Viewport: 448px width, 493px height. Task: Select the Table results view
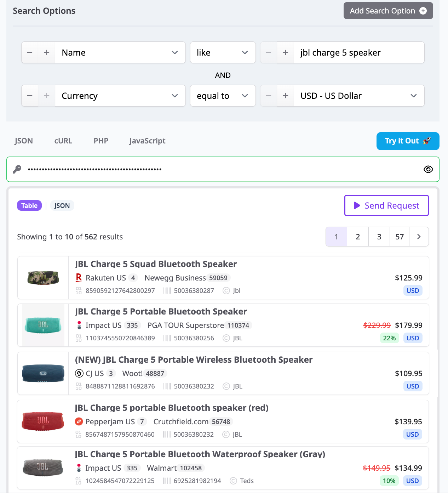29,205
